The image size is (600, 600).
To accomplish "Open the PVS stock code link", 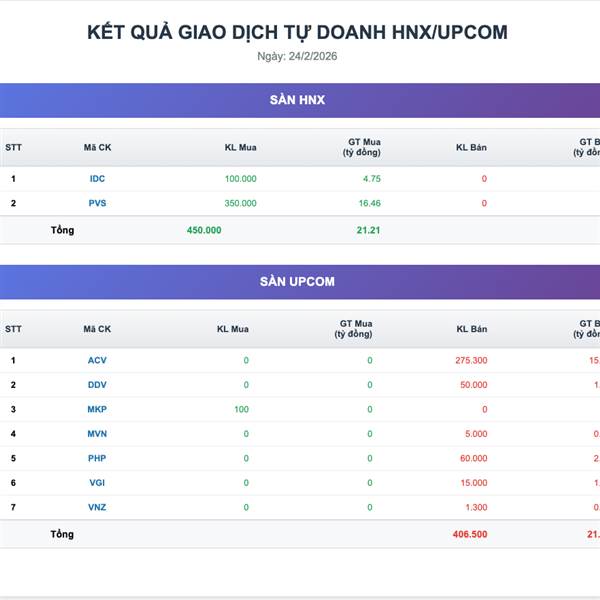I will click(97, 203).
